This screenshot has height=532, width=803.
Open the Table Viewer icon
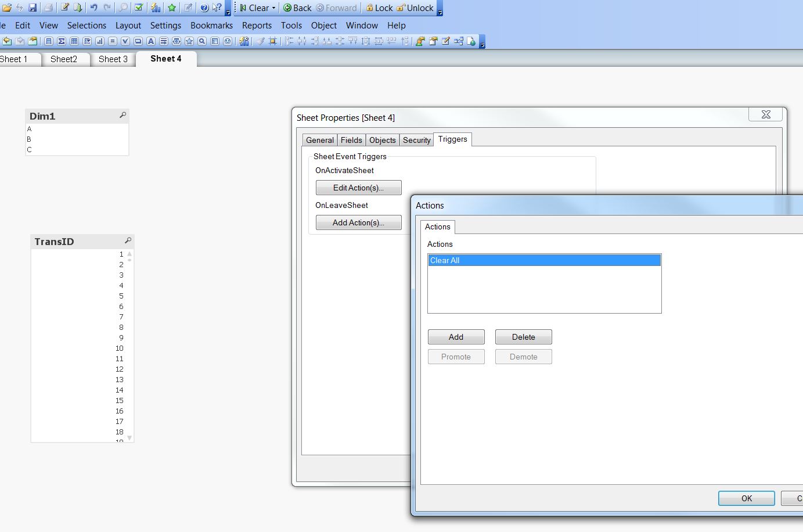click(x=459, y=41)
